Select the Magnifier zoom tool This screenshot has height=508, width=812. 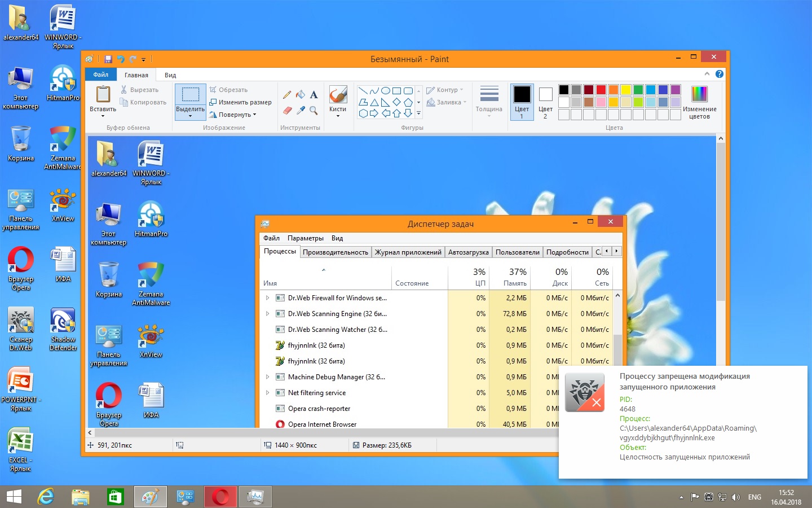pos(314,110)
